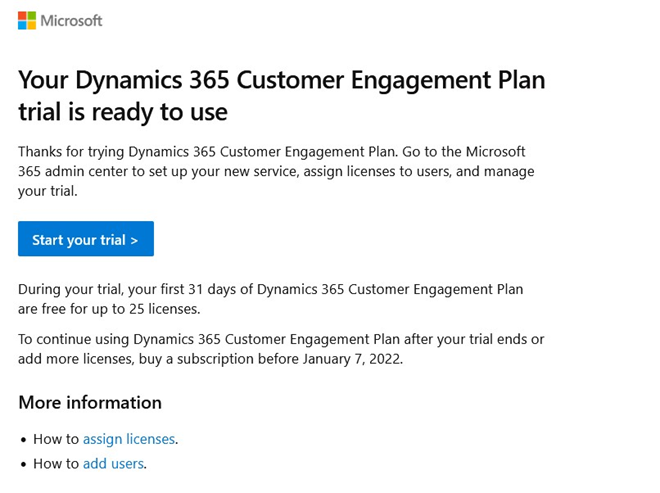Click the 'trial is ready to use' headline
This screenshot has width=660, height=493.
tap(123, 111)
